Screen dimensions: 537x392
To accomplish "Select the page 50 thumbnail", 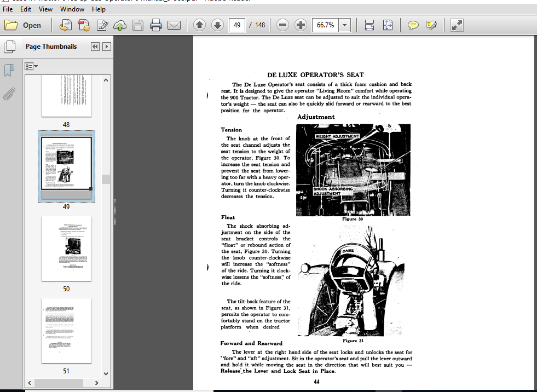I will 66,249.
